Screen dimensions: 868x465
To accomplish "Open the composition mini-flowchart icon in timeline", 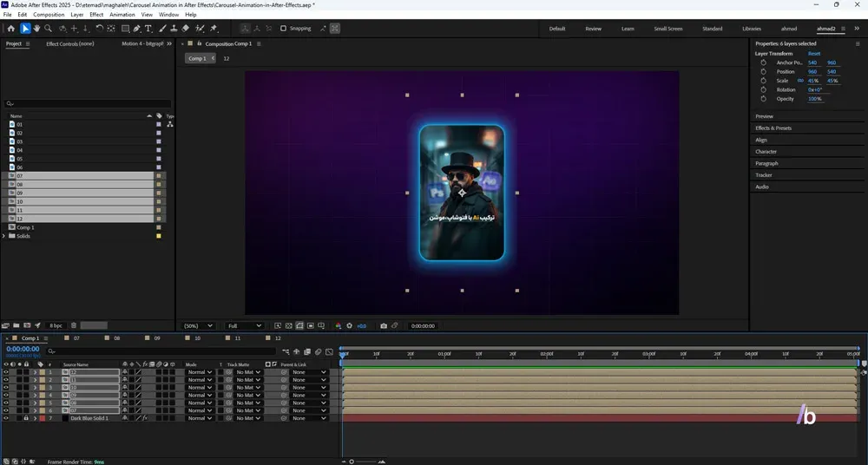I will click(286, 351).
